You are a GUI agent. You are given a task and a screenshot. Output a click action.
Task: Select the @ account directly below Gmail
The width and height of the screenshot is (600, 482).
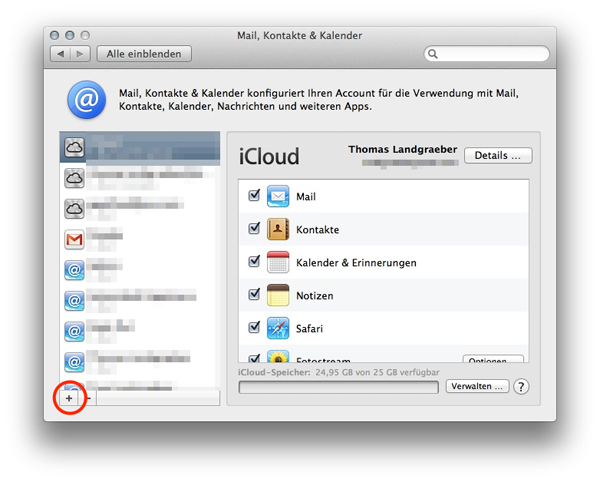coord(140,270)
